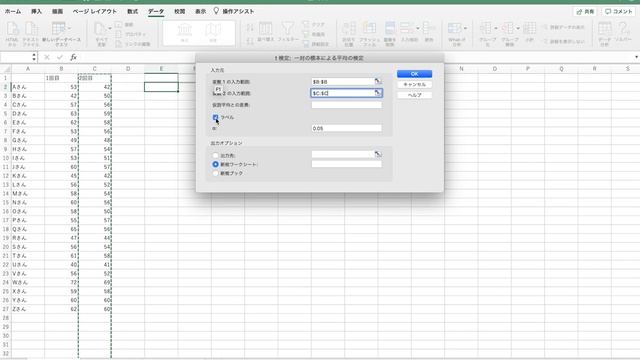The width and height of the screenshot is (640, 360).
Task: Click the Group icon in ribbon
Action: (x=486, y=29)
